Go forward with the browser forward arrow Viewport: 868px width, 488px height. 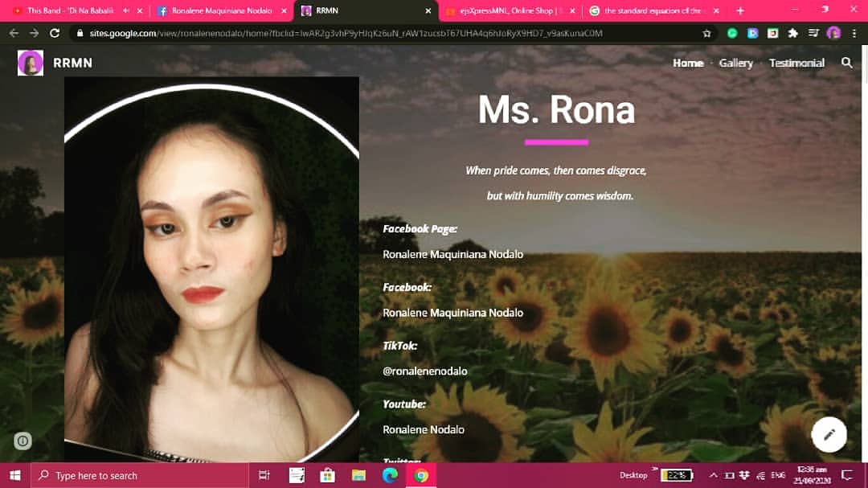(x=35, y=33)
